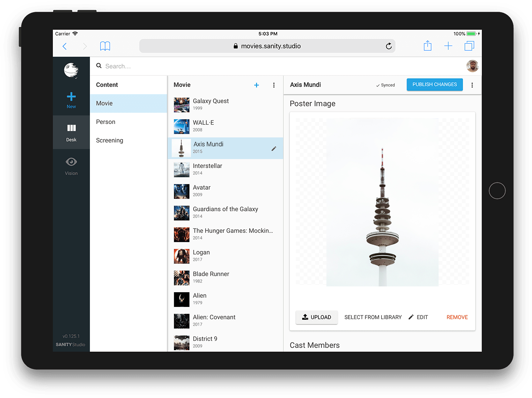
Task: Open the Desk tool in sidebar
Action: pos(71,132)
